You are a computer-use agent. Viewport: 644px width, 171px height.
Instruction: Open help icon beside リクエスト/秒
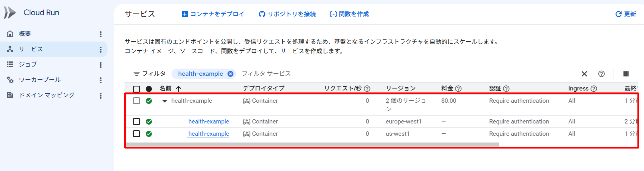pyautogui.click(x=367, y=89)
